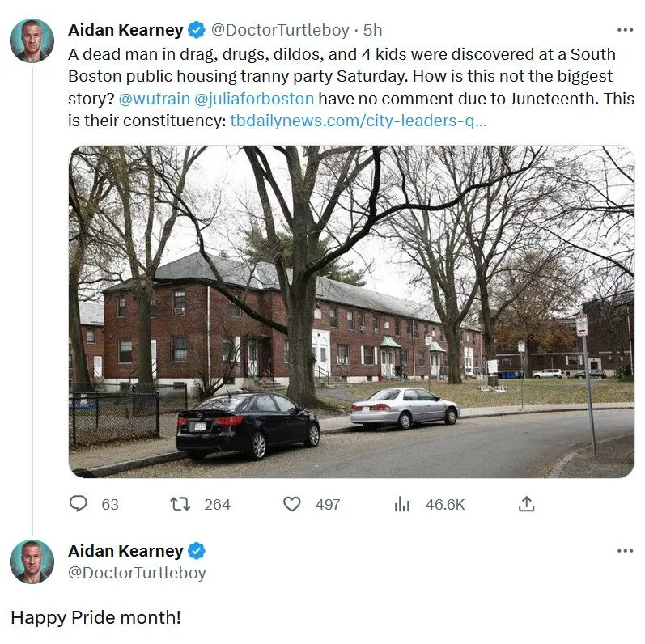Click the verified badge on the reply tweet

tap(196, 551)
